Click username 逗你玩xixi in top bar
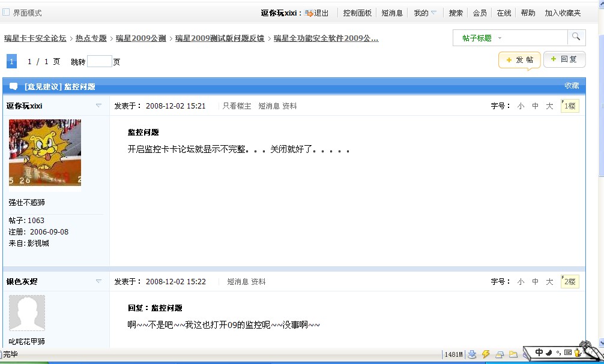 tap(279, 13)
